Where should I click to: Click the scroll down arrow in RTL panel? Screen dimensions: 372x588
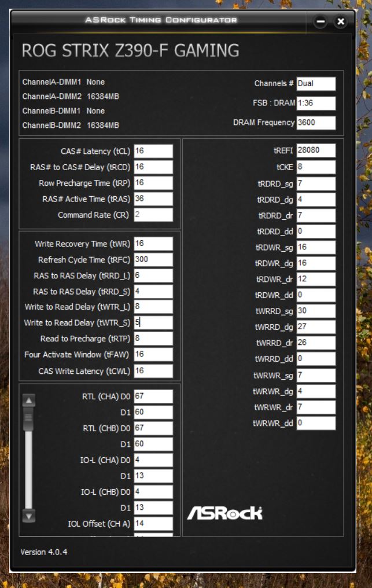(29, 516)
